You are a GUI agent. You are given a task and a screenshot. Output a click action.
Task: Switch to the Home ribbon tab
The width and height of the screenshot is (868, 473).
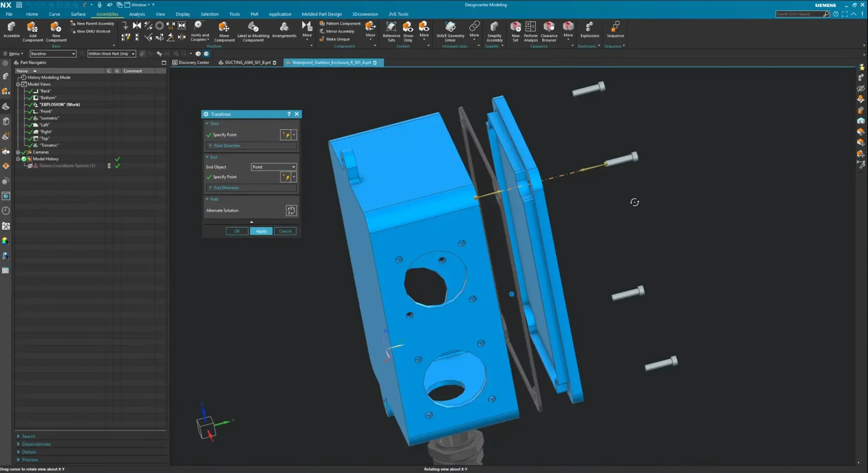tap(32, 14)
